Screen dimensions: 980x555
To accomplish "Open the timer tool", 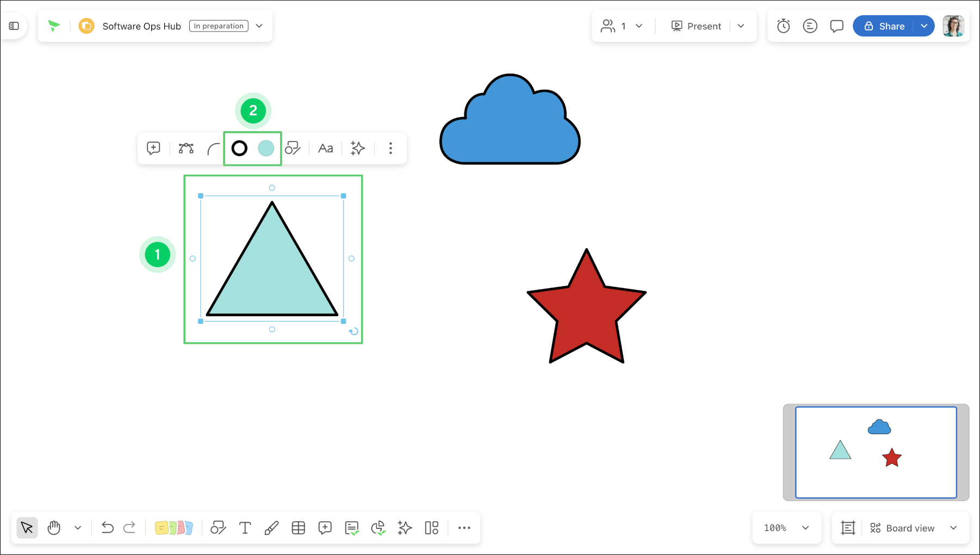I will click(x=783, y=26).
